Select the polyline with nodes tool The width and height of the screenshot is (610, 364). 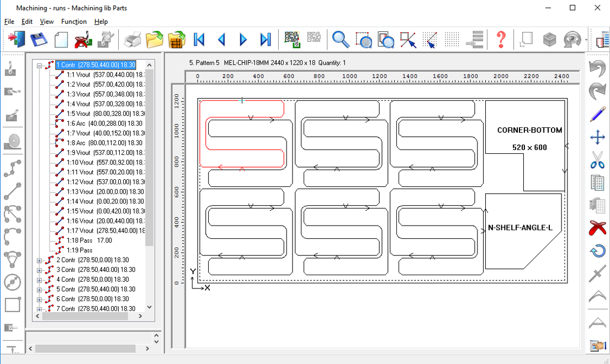(13, 169)
